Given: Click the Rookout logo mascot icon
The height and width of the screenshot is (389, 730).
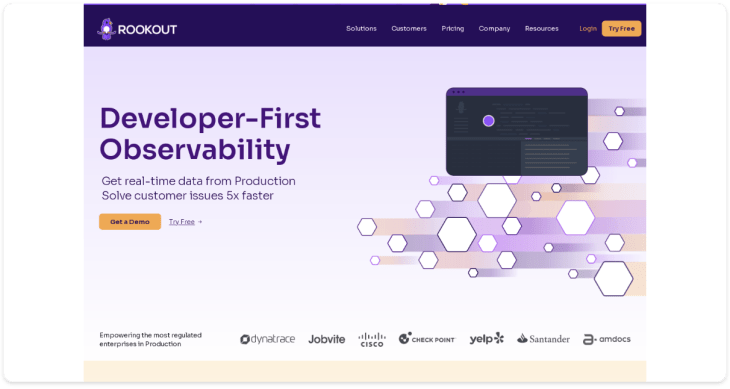Looking at the screenshot, I should 106,29.
